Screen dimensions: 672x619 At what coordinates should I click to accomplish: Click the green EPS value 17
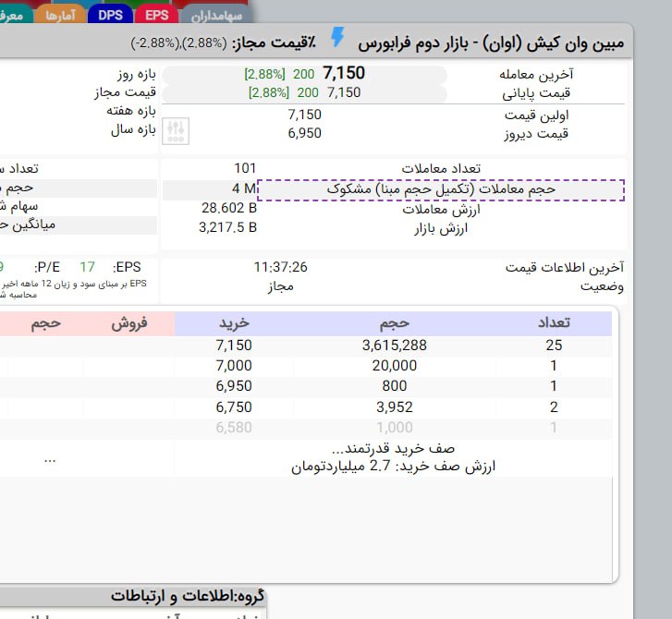click(x=87, y=267)
